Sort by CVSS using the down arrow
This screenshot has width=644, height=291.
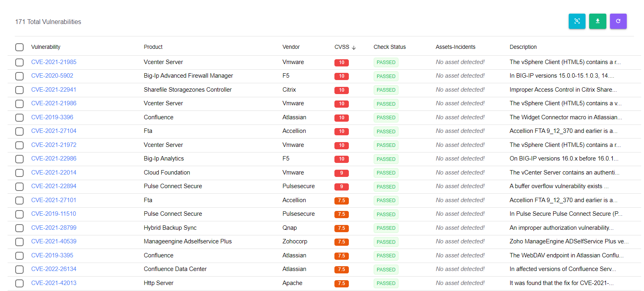point(354,47)
